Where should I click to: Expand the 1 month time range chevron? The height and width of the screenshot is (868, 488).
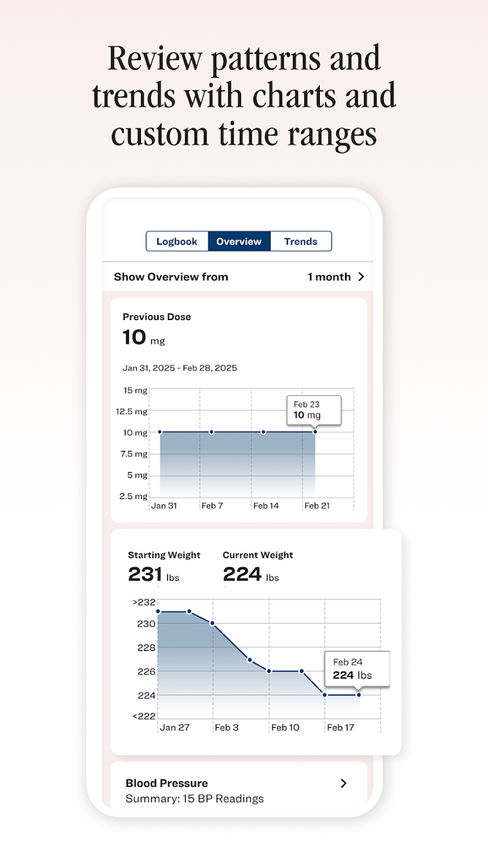(361, 277)
